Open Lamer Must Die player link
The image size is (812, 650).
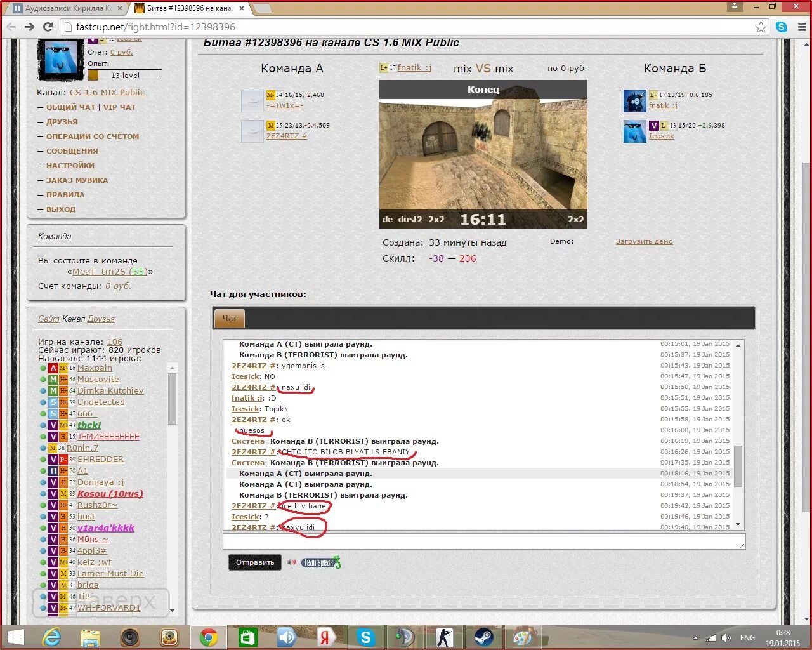coord(110,574)
